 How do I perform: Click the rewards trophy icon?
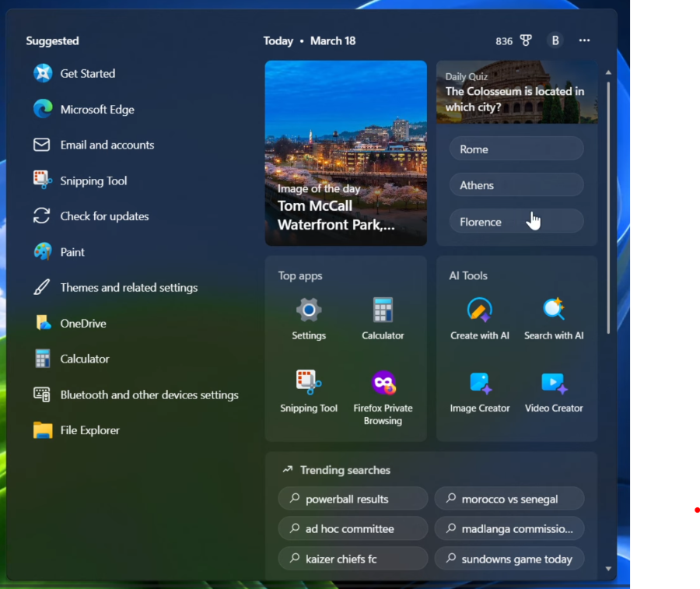pos(526,40)
